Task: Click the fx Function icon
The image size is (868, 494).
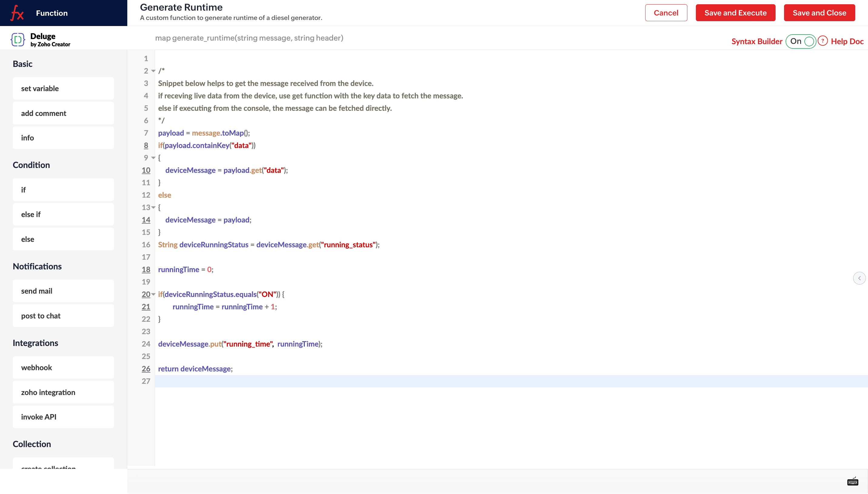Action: tap(17, 13)
